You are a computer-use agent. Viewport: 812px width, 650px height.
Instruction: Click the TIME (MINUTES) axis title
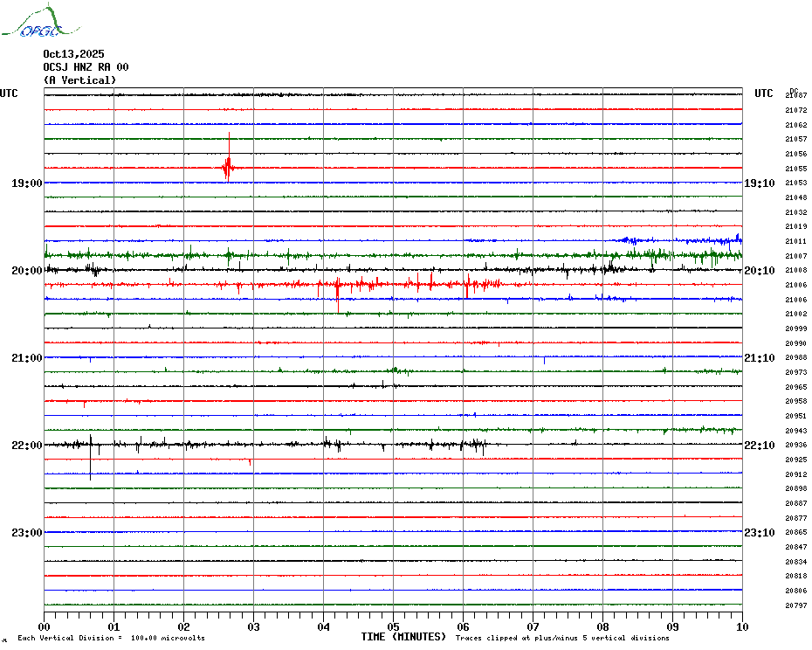tap(403, 637)
